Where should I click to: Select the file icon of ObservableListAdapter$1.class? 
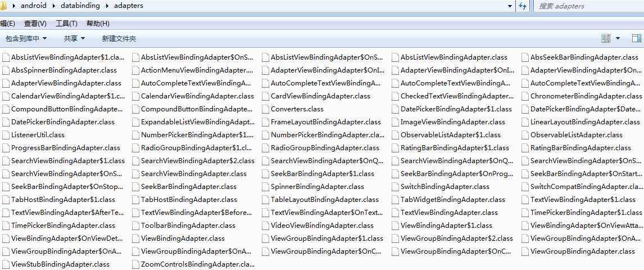[x=394, y=135]
